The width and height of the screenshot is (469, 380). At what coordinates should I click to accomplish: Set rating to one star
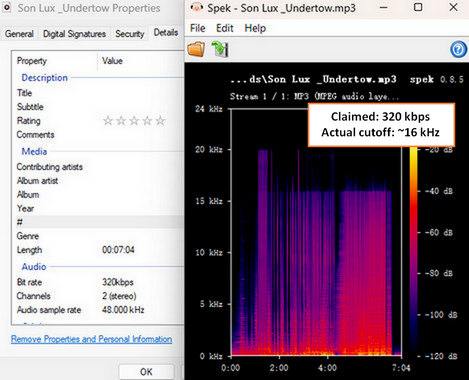108,121
